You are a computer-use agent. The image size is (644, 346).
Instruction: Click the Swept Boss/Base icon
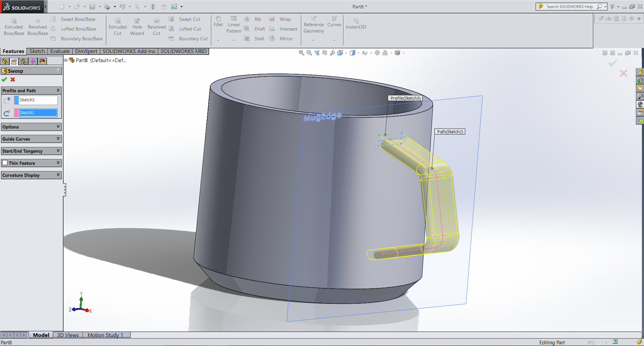pos(53,19)
